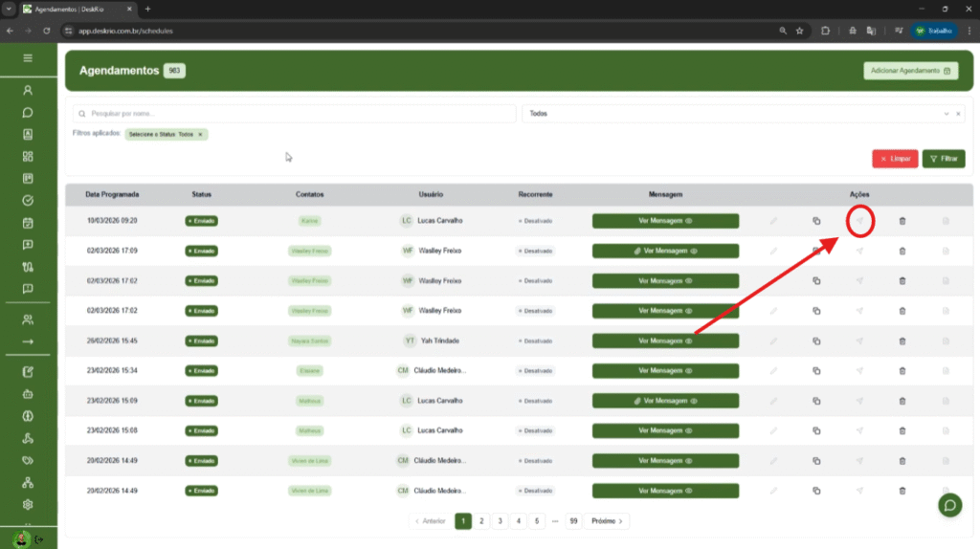The image size is (980, 549).
Task: Open the Trabalho browser profile menu
Action: tap(932, 31)
